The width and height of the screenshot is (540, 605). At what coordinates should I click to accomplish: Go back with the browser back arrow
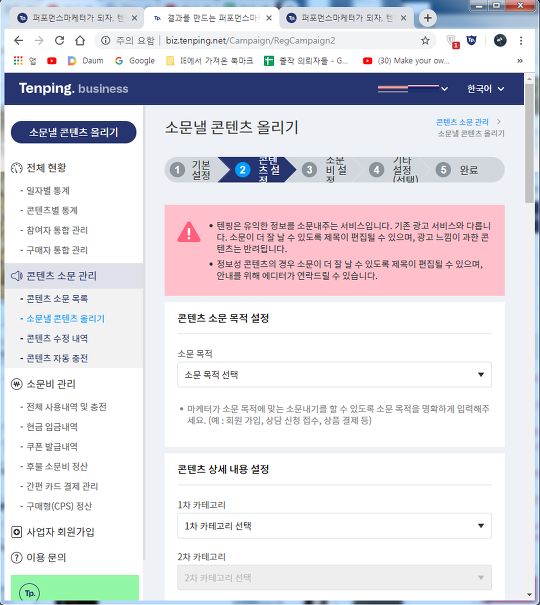(18, 40)
